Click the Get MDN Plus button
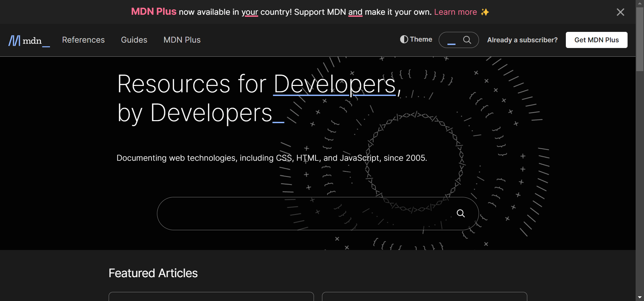The image size is (644, 301). 596,40
